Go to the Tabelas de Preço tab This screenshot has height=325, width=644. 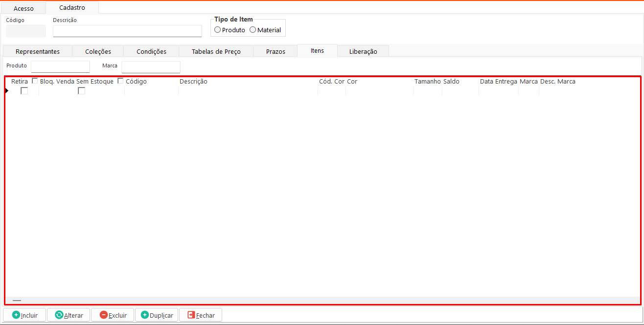tap(216, 51)
